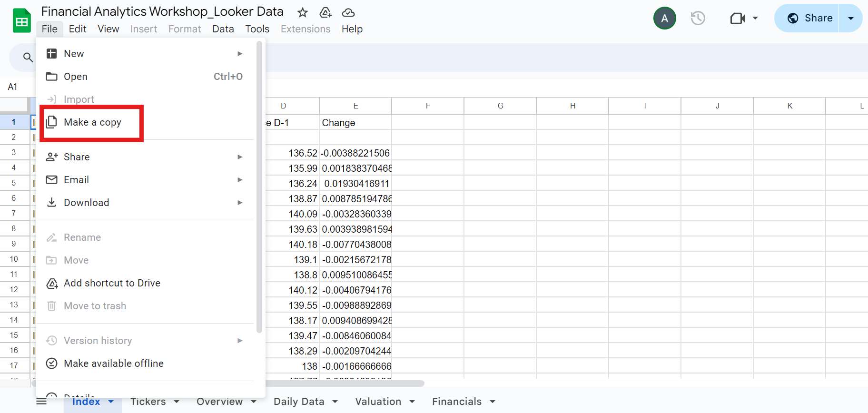Expand the Download submenu arrow
This screenshot has height=413, width=868.
240,203
